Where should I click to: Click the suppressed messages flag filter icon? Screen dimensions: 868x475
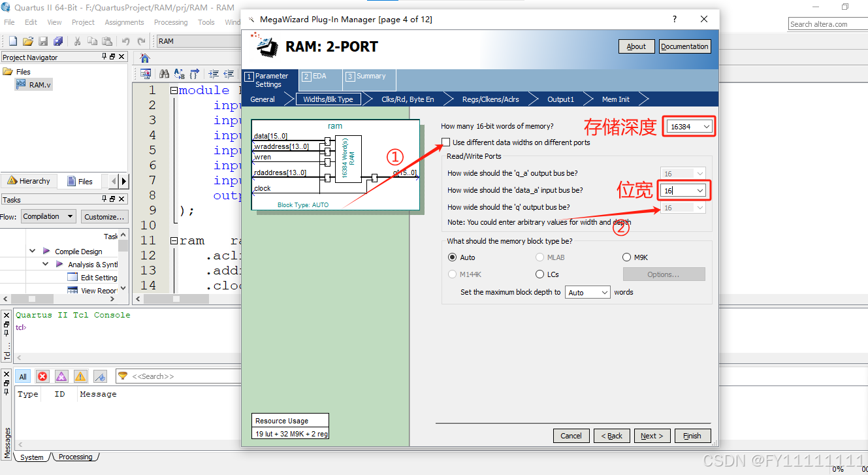tap(100, 376)
